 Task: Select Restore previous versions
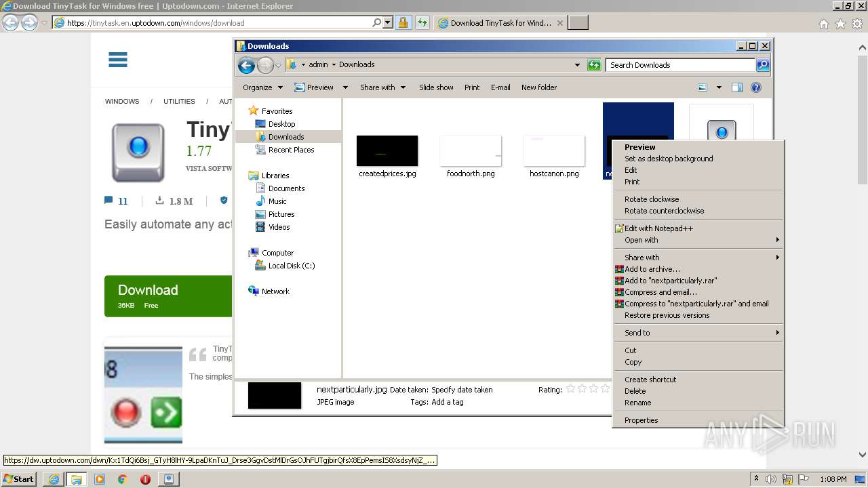[698, 315]
